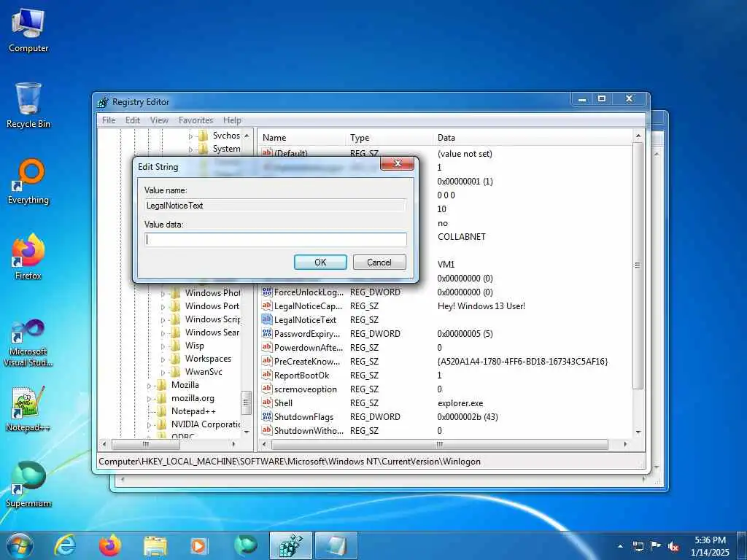Focus the Value data input field

pyautogui.click(x=275, y=239)
